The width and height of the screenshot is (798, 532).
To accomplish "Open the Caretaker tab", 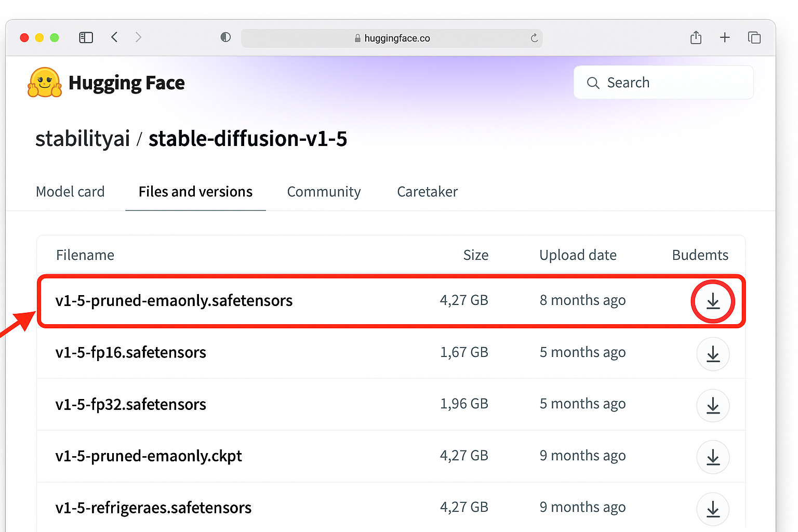I will click(x=427, y=192).
